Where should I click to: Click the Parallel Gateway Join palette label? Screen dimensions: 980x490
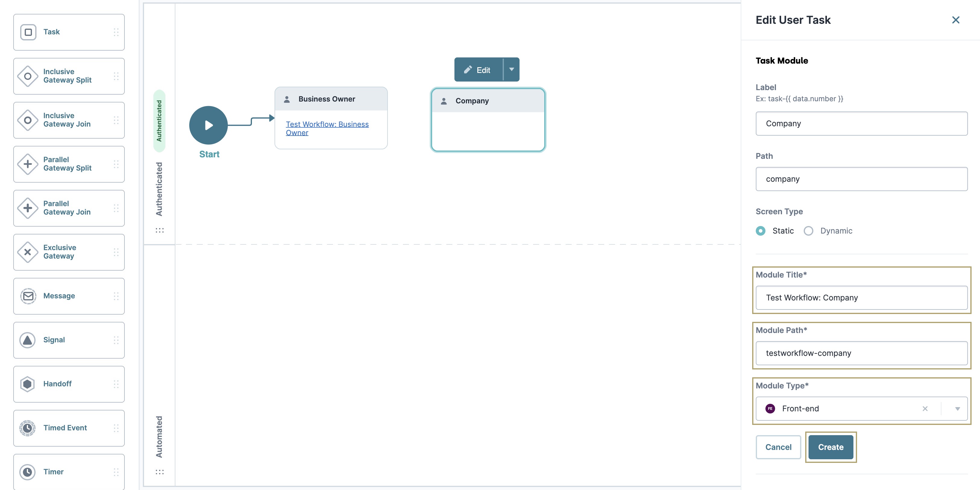click(67, 208)
